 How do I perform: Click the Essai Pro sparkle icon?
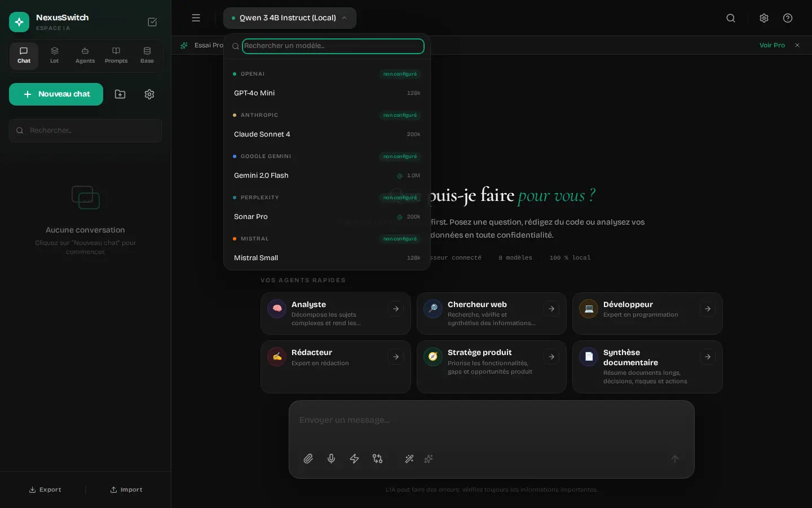click(184, 45)
